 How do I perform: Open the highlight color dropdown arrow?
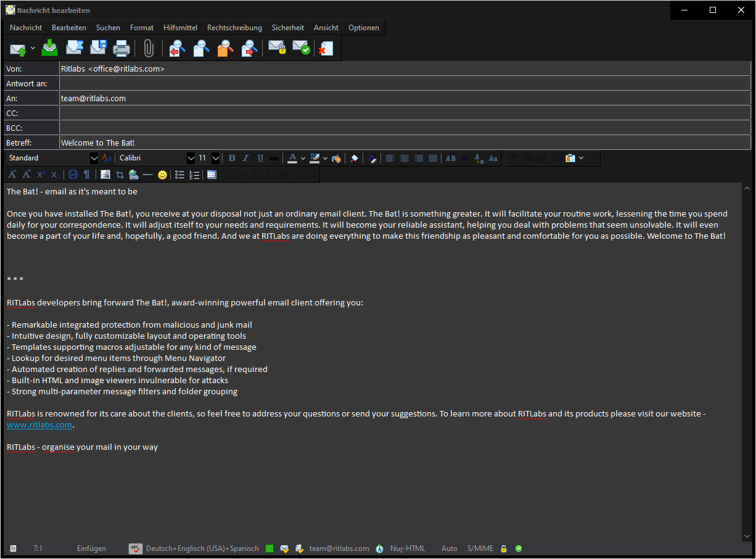point(325,159)
